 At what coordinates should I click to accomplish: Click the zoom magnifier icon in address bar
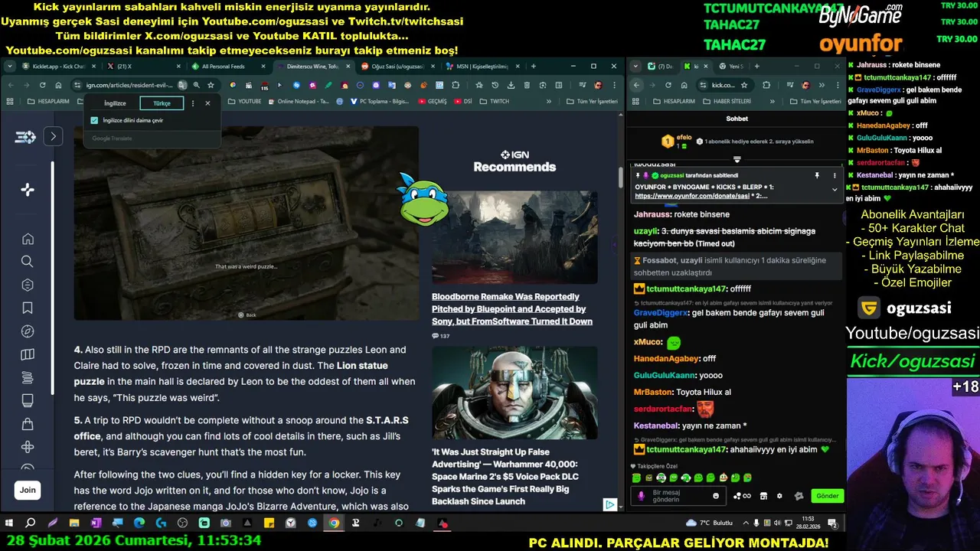pyautogui.click(x=196, y=85)
